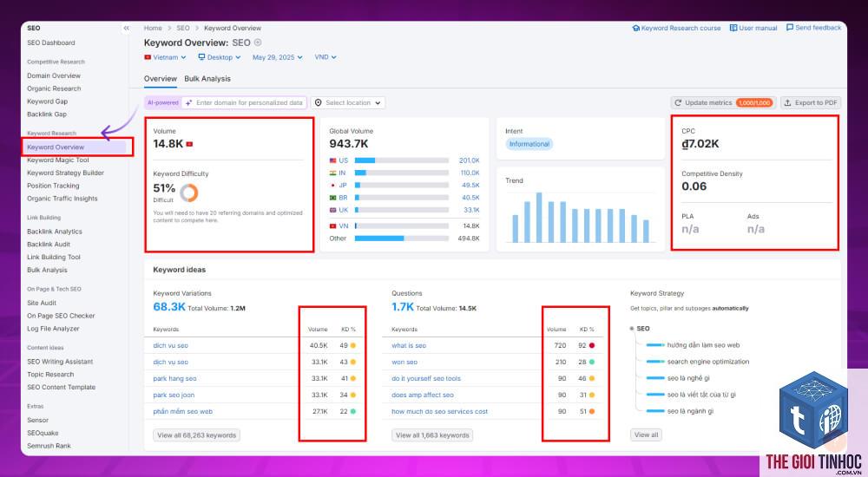Click the US flag in Global Volume
This screenshot has width=868, height=477.
click(x=332, y=160)
